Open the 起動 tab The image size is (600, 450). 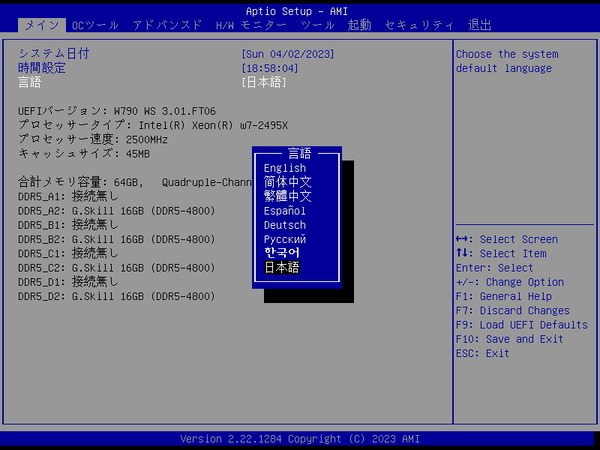(x=359, y=25)
